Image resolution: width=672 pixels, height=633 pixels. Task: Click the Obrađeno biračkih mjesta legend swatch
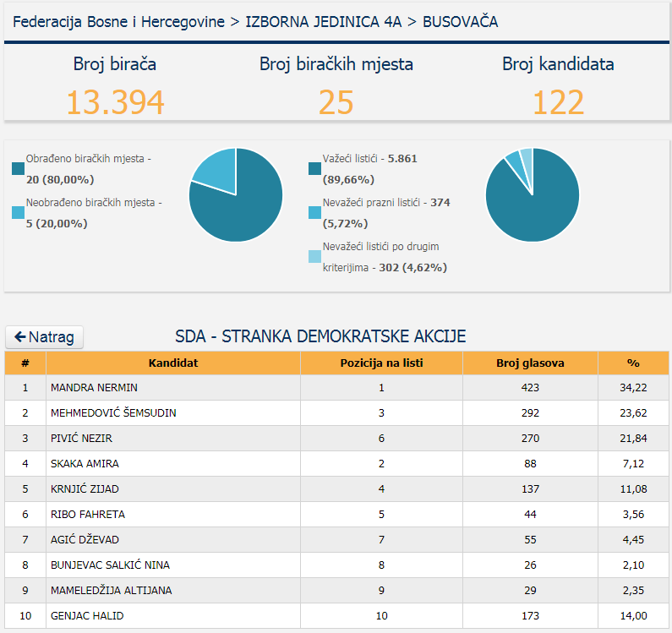19,169
